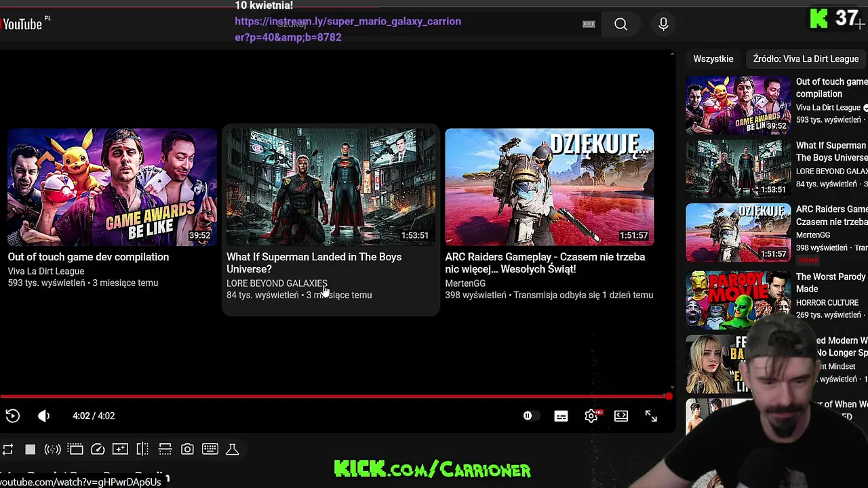868x488 pixels.
Task: Select the Wszystkie filter chip
Action: pos(713,59)
